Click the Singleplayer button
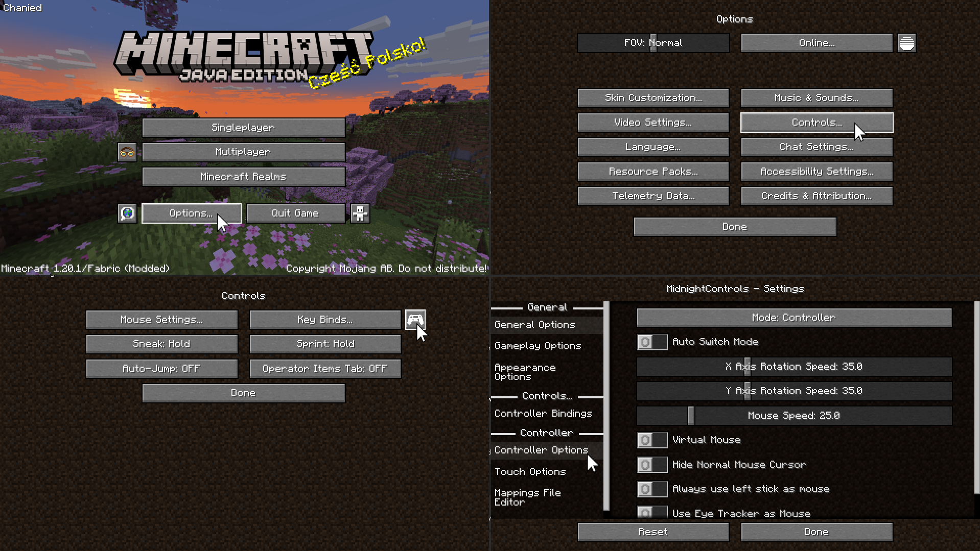This screenshot has width=980, height=551. 244,128
